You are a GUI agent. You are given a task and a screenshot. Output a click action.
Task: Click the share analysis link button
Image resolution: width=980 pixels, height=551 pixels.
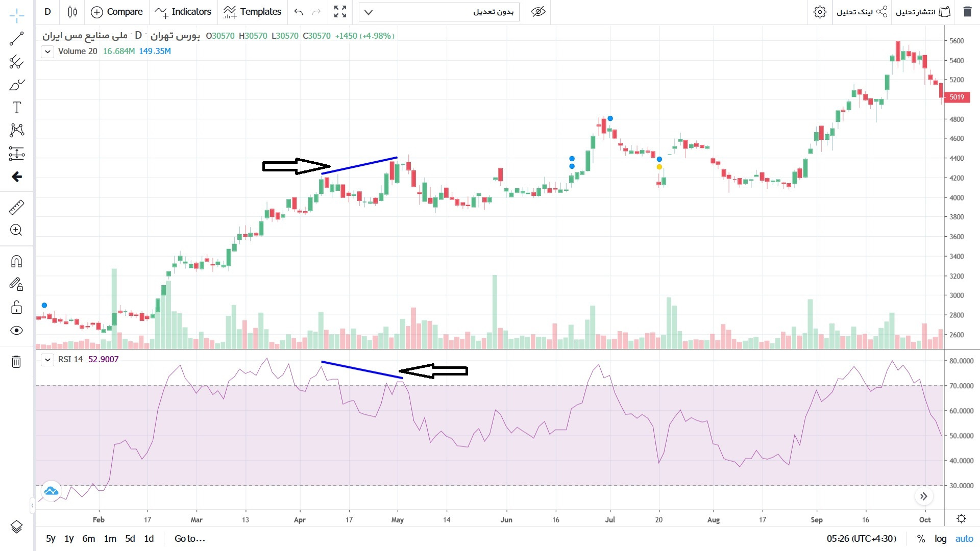[862, 12]
